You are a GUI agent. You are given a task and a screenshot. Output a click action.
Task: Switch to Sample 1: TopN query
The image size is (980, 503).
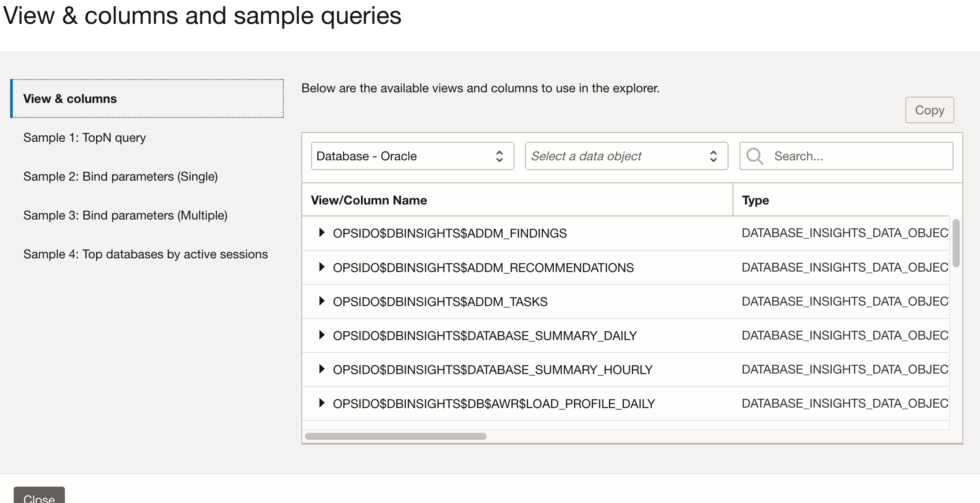click(x=84, y=137)
